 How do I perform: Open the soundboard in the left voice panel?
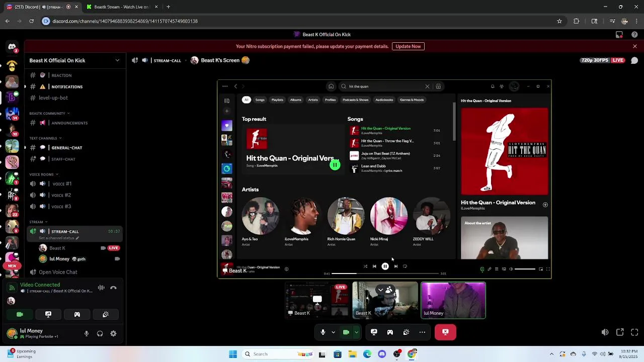tap(106, 314)
